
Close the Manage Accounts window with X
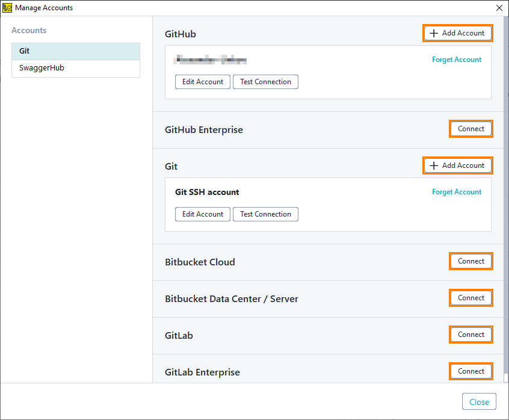pyautogui.click(x=499, y=8)
